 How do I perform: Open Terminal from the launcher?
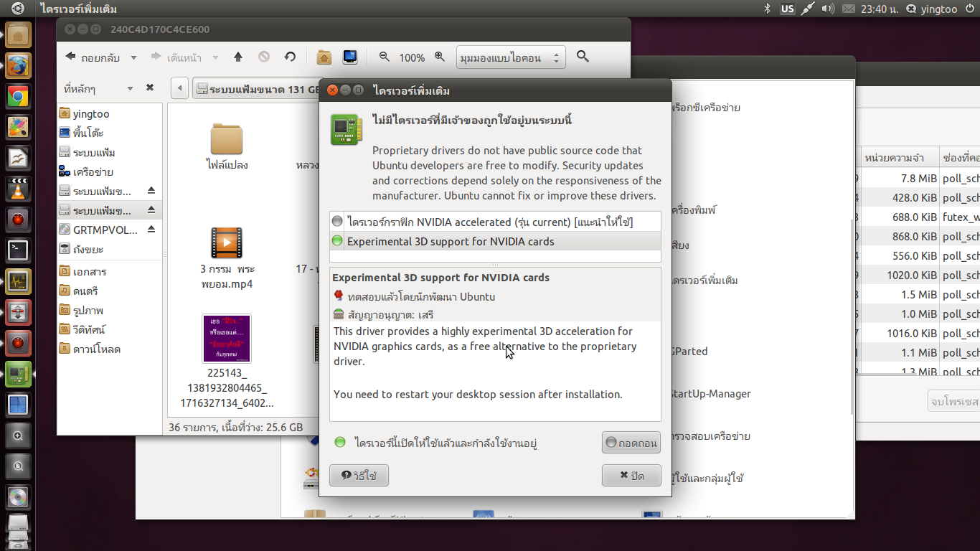point(18,250)
